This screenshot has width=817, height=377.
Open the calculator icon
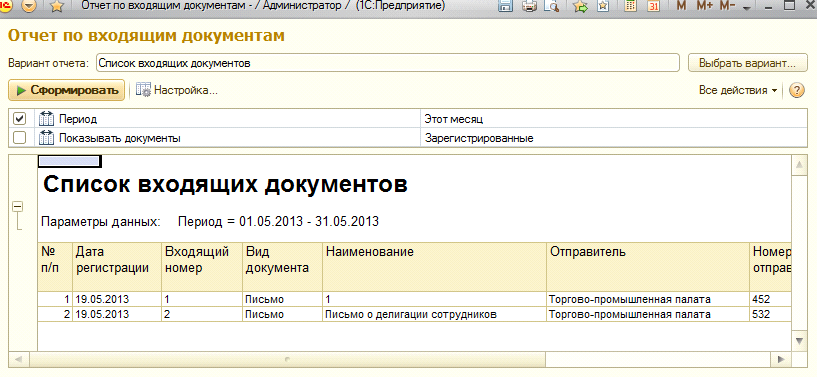pos(630,7)
